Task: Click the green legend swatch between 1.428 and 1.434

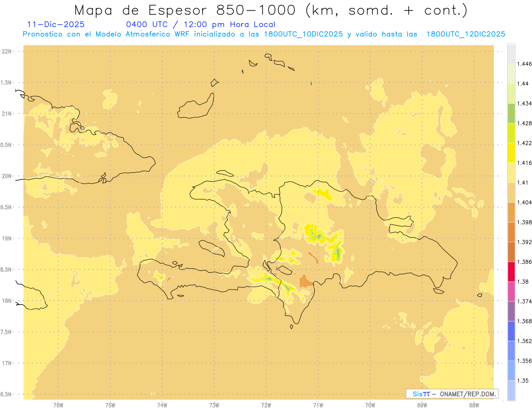Action: pyautogui.click(x=511, y=113)
